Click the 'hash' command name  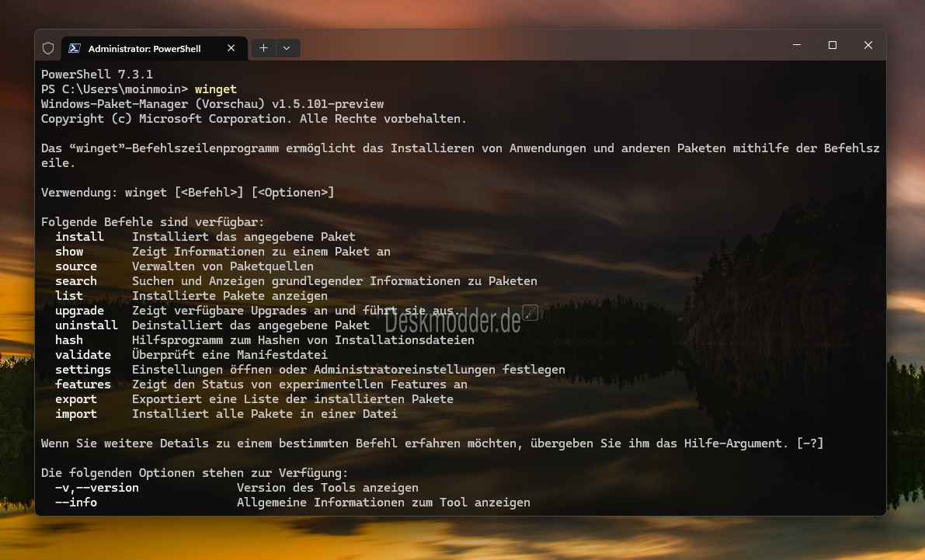click(x=69, y=340)
